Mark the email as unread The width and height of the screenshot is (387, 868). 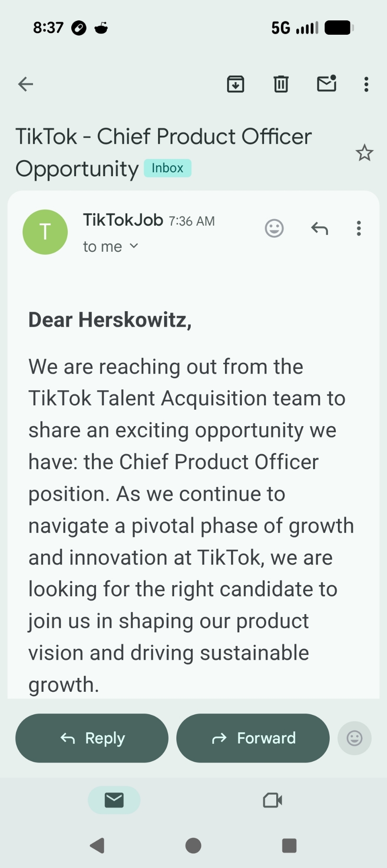point(327,84)
